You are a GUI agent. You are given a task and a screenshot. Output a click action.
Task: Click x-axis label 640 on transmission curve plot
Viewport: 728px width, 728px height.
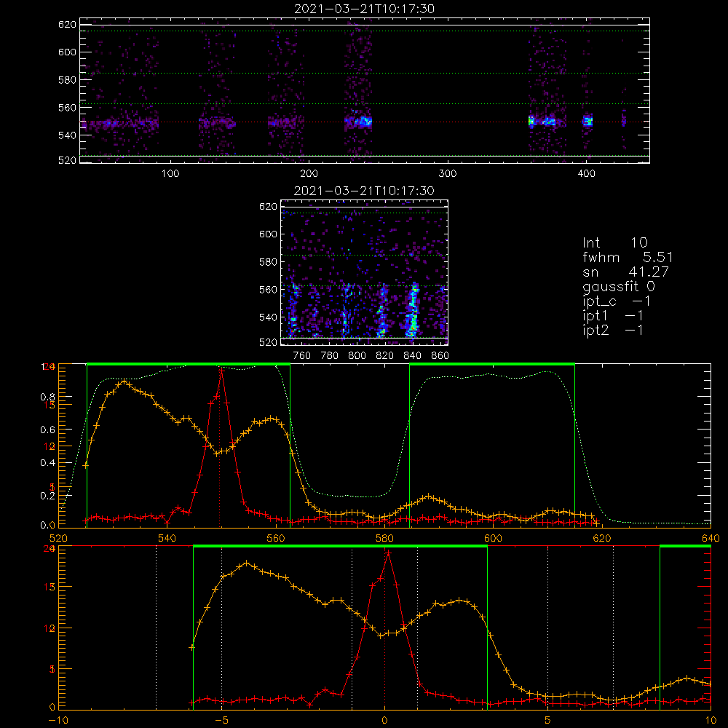(711, 538)
